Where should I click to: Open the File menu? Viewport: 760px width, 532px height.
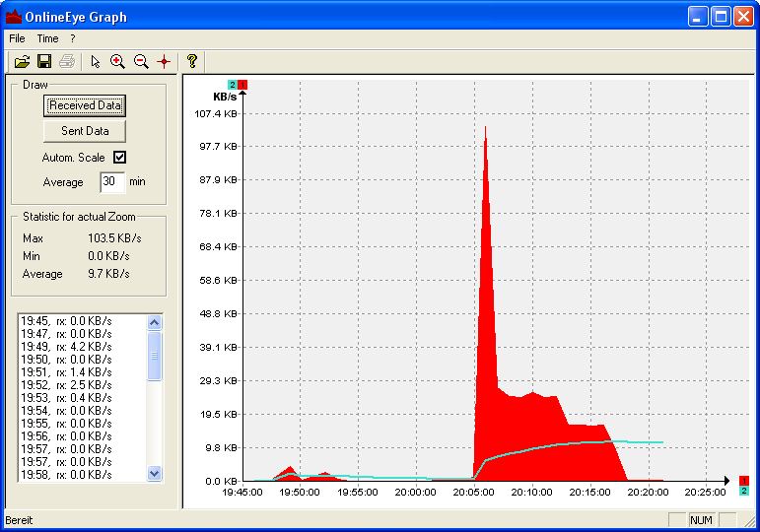pos(17,38)
